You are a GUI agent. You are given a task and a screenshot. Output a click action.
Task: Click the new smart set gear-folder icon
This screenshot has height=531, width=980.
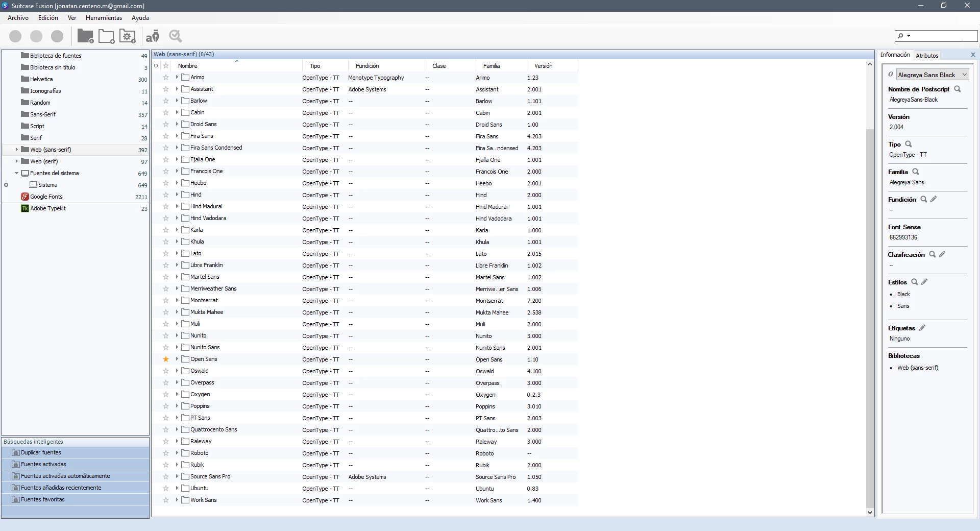point(127,36)
